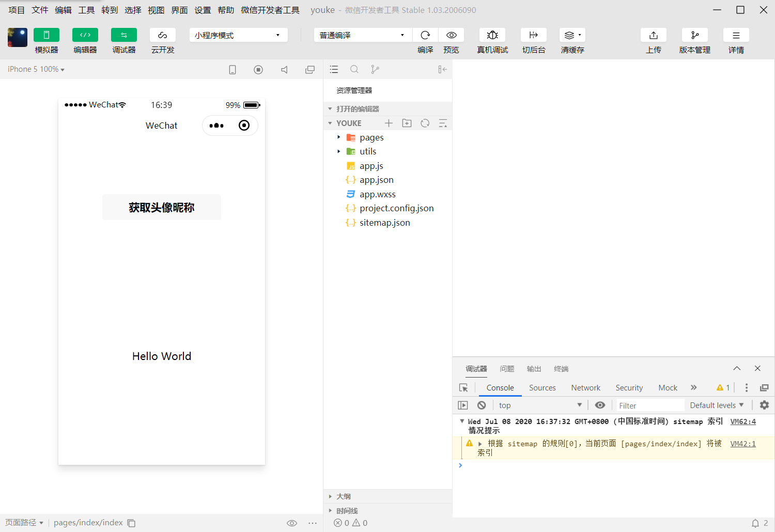The width and height of the screenshot is (775, 532).
Task: Collapse all folders in YOUKE tree
Action: (443, 123)
